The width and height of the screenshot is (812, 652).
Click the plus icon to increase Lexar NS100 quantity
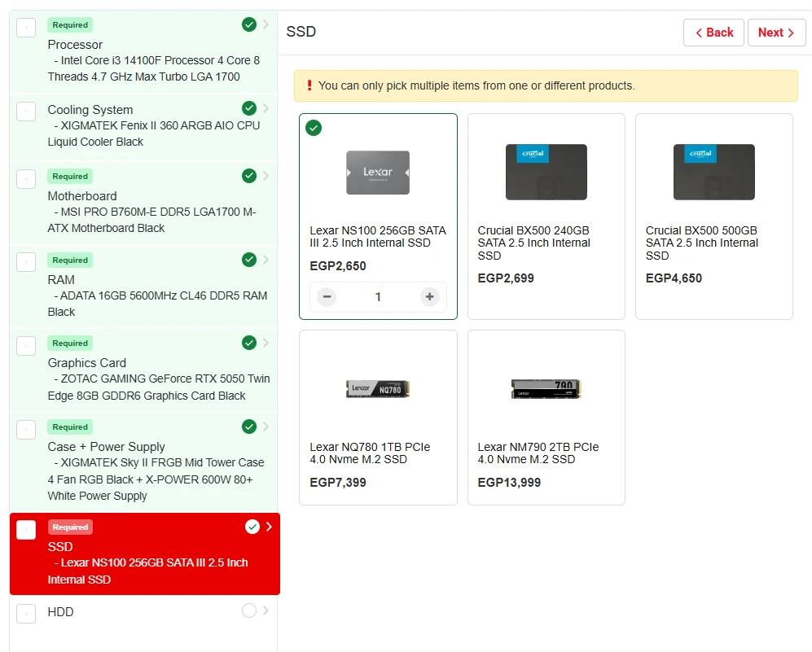pyautogui.click(x=429, y=297)
